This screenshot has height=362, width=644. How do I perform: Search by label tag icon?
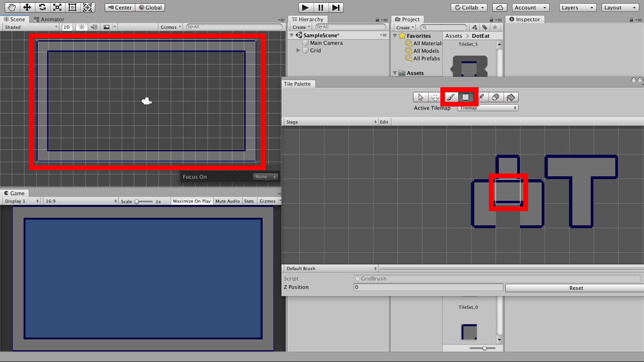[x=485, y=27]
